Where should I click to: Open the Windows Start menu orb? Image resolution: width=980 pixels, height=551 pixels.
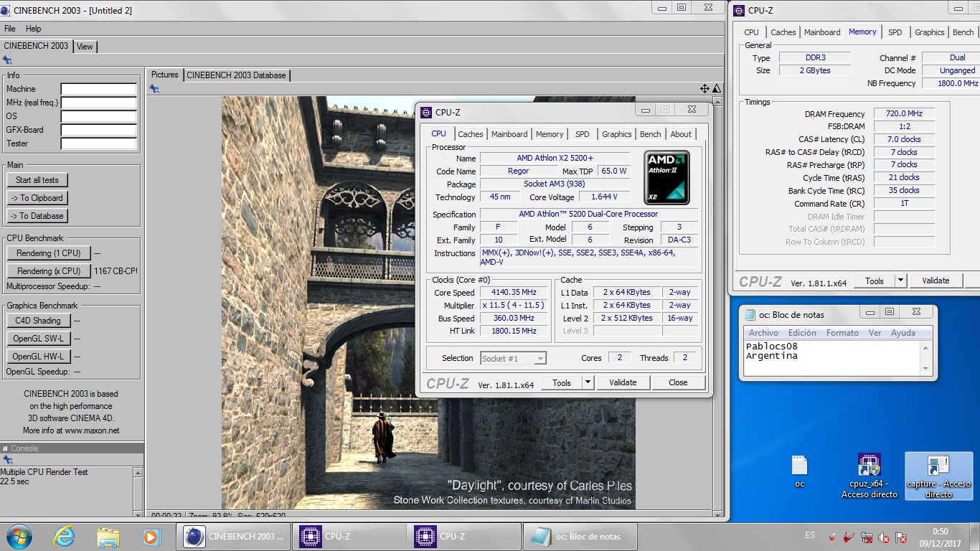[x=19, y=536]
